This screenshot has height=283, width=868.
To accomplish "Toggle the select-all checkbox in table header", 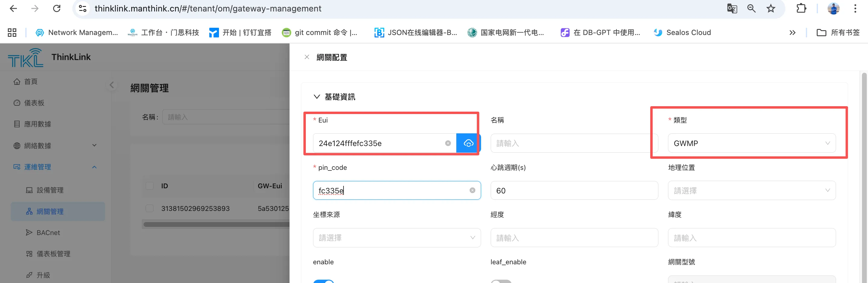I will [150, 186].
